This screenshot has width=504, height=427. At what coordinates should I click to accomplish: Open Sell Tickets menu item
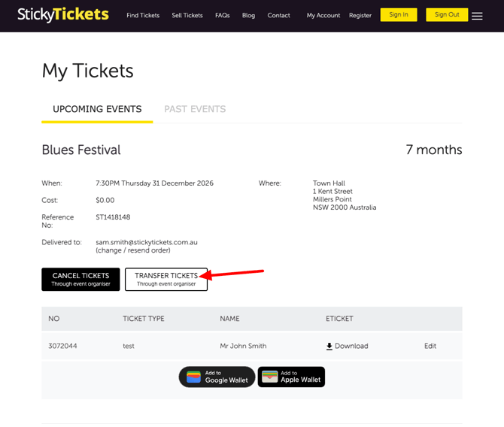[187, 16]
